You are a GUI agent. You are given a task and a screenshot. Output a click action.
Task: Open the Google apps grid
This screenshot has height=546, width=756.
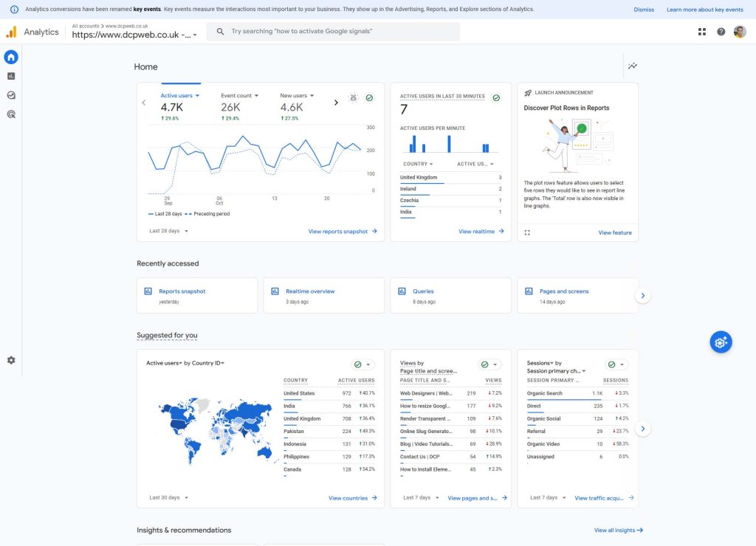[x=701, y=32]
